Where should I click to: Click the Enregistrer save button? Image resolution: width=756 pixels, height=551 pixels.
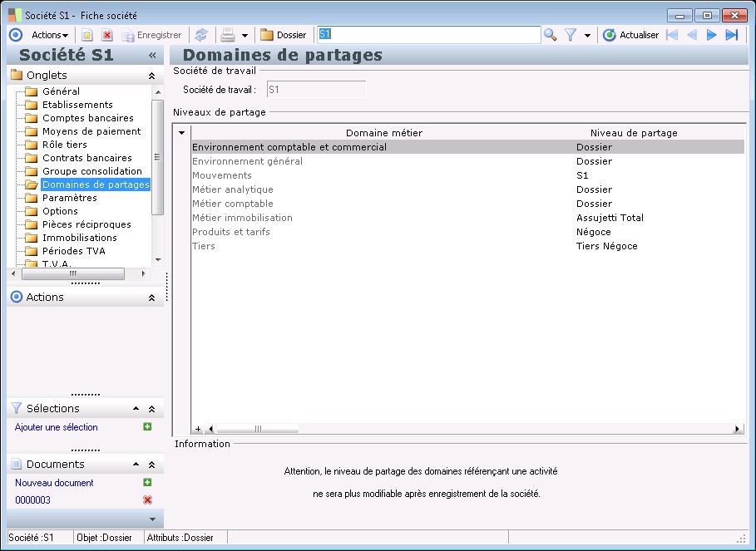click(151, 35)
